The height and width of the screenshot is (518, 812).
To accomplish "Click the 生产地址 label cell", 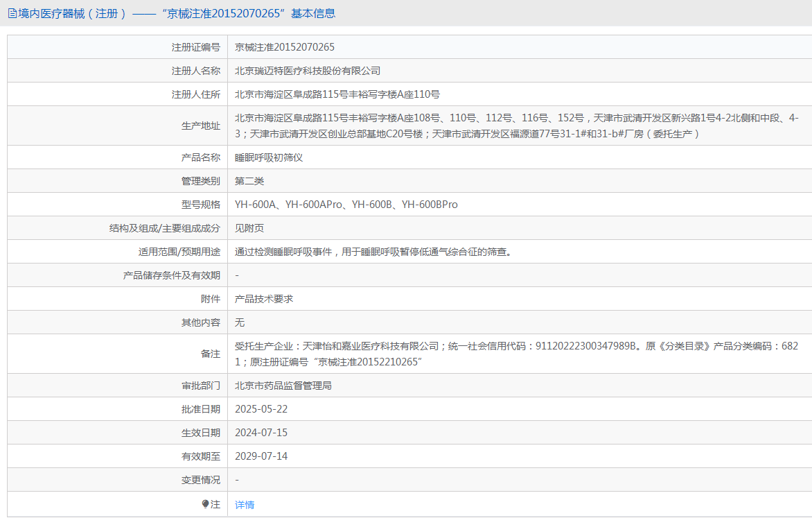I will [118, 126].
